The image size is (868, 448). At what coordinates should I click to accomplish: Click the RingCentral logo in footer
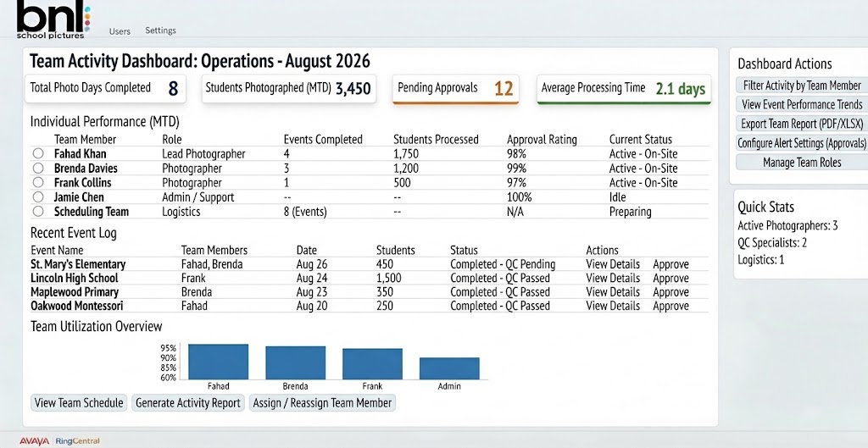[77, 441]
